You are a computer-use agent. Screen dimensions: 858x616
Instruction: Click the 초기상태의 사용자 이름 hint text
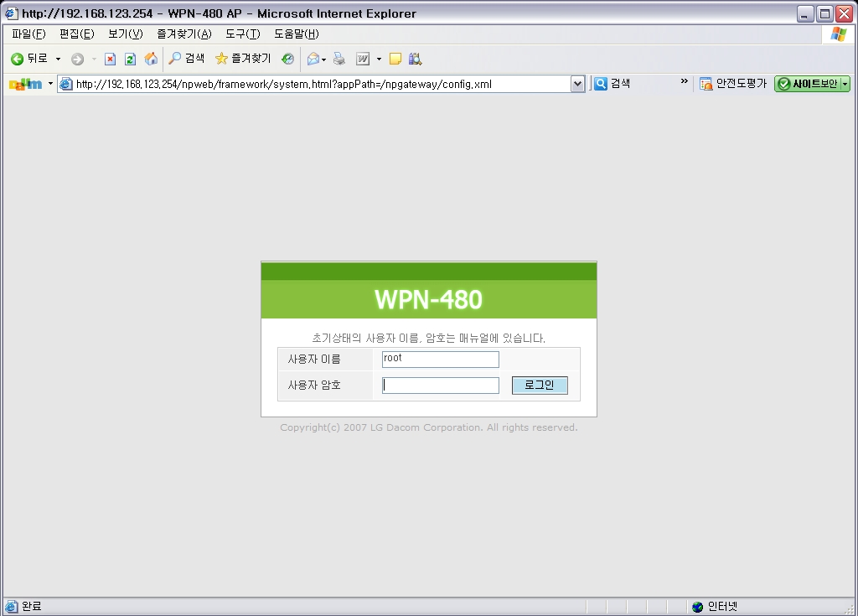pos(428,338)
